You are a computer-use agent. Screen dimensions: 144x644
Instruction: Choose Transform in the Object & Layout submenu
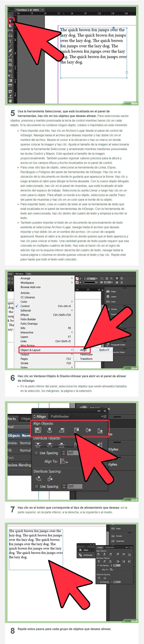pyautogui.click(x=86, y=359)
